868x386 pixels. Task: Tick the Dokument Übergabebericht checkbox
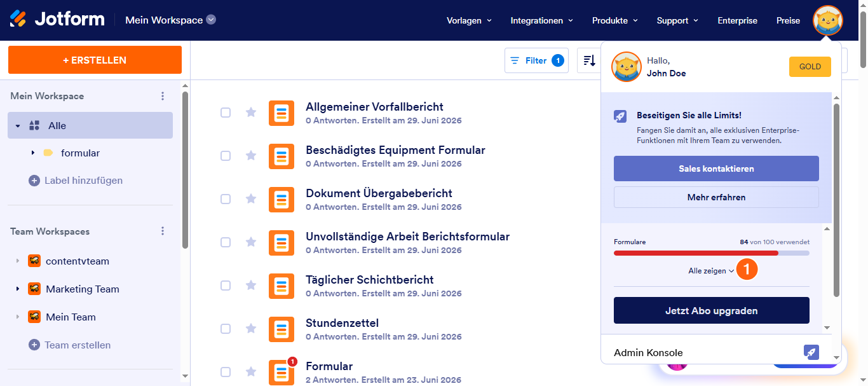226,199
